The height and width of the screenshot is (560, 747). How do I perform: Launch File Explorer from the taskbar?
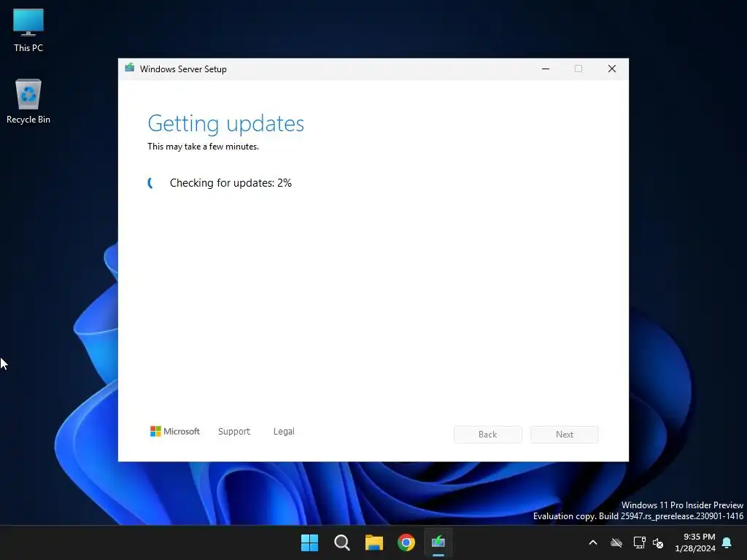point(374,542)
